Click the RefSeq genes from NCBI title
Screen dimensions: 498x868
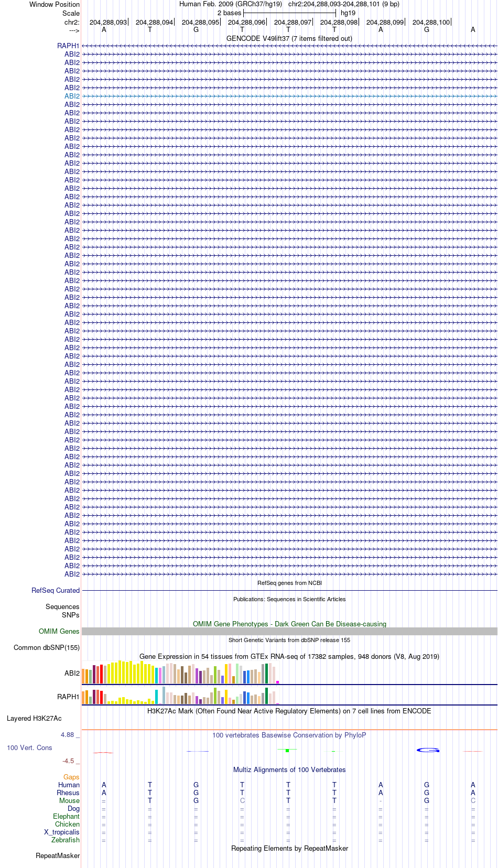coord(289,583)
